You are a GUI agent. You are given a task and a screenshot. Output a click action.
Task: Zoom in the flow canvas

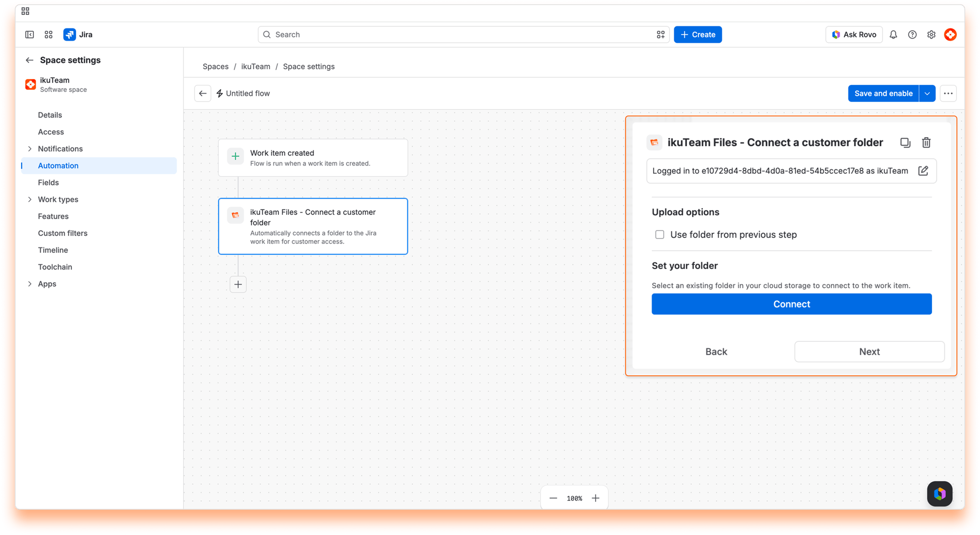596,498
